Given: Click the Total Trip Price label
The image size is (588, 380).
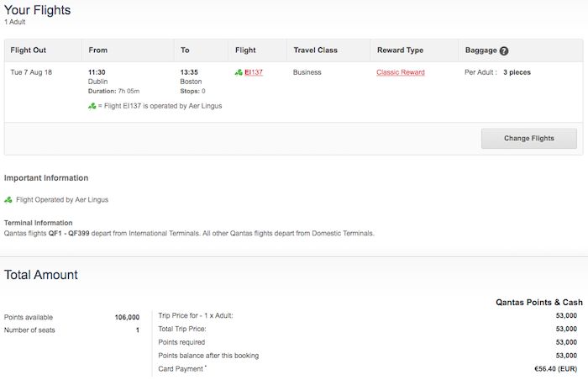Looking at the screenshot, I should (182, 329).
